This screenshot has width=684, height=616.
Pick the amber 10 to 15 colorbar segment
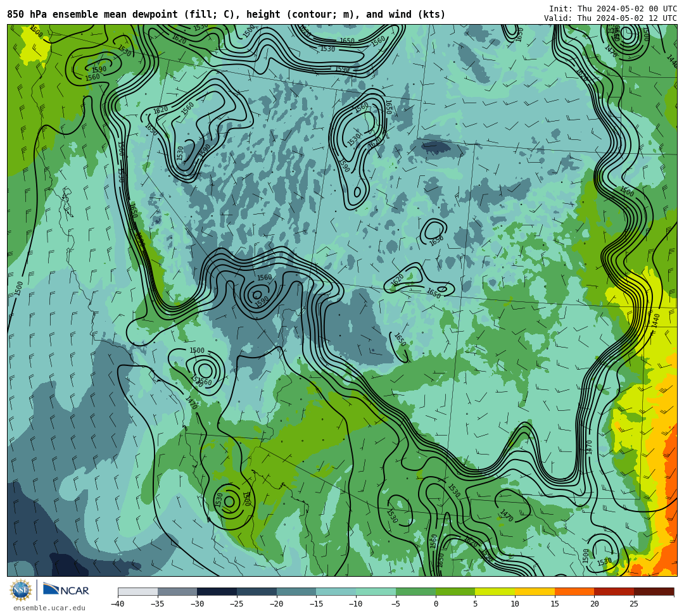(x=535, y=591)
